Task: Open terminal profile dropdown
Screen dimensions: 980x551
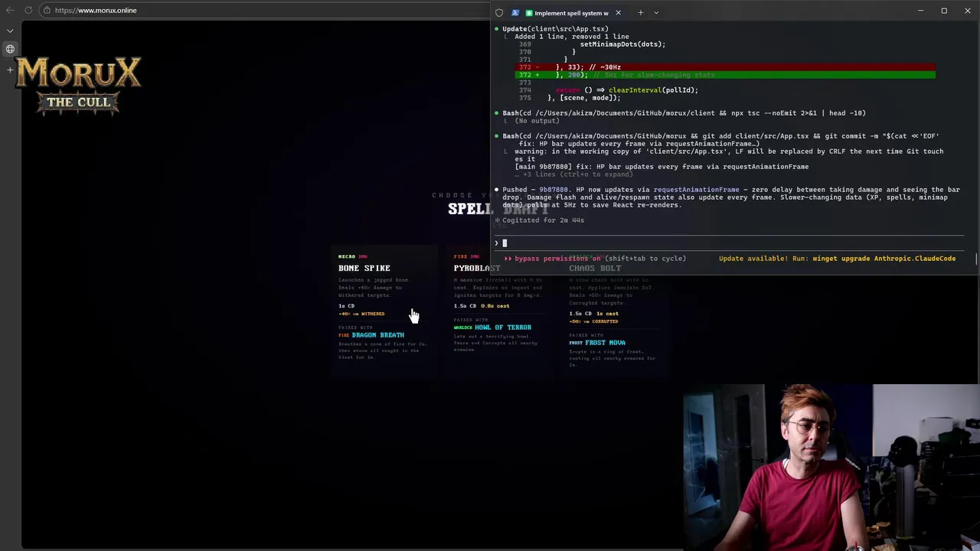Action: 656,12
